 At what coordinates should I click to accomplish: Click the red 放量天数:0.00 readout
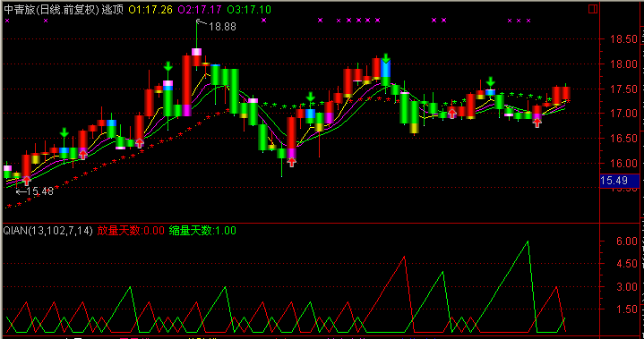point(131,231)
